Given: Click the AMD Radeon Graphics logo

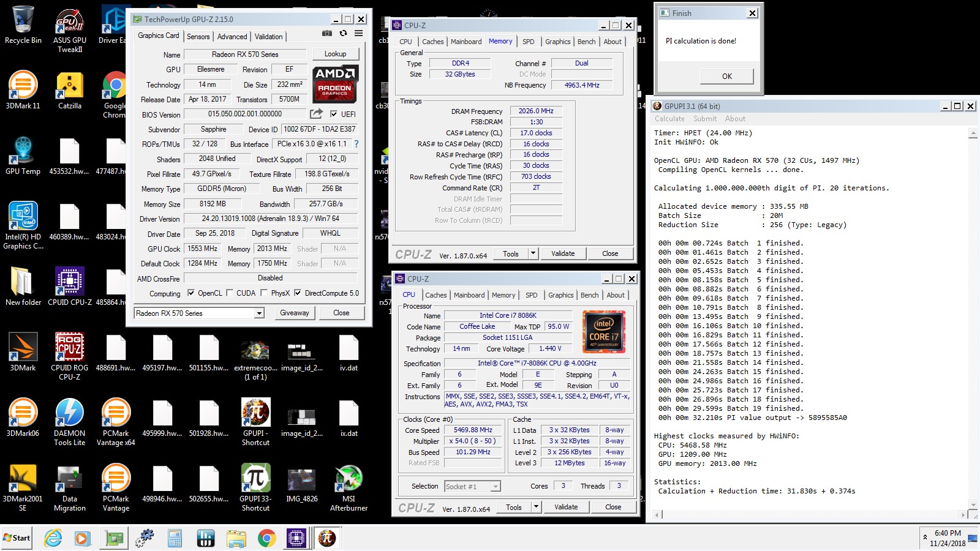Looking at the screenshot, I should click(x=334, y=83).
